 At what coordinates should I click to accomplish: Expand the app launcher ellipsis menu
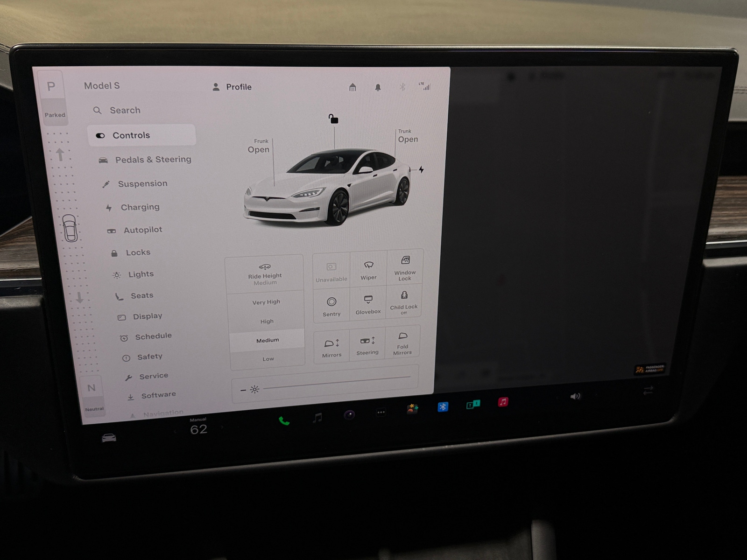(x=381, y=412)
